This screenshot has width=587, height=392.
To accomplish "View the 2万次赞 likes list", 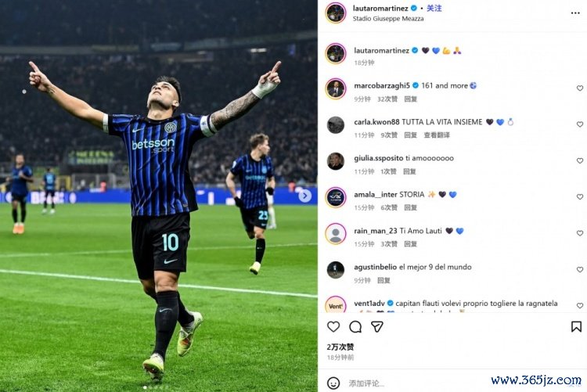I will tap(340, 347).
